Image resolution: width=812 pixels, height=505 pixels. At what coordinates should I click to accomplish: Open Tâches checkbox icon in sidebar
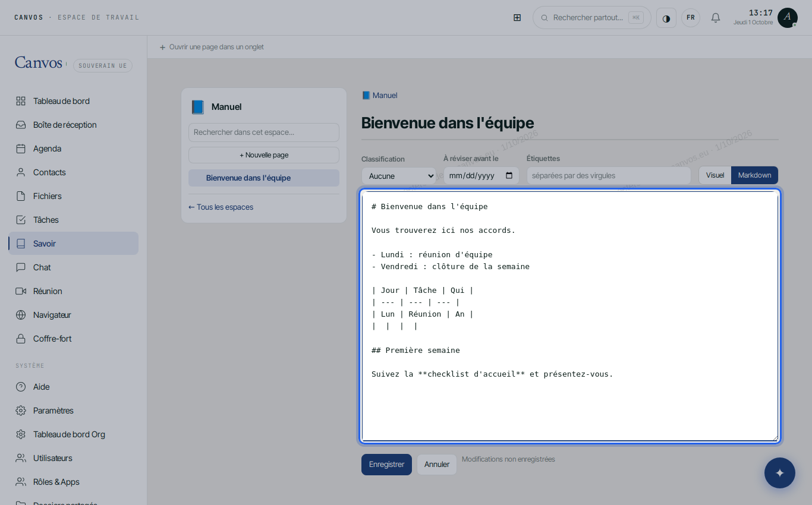coord(21,220)
